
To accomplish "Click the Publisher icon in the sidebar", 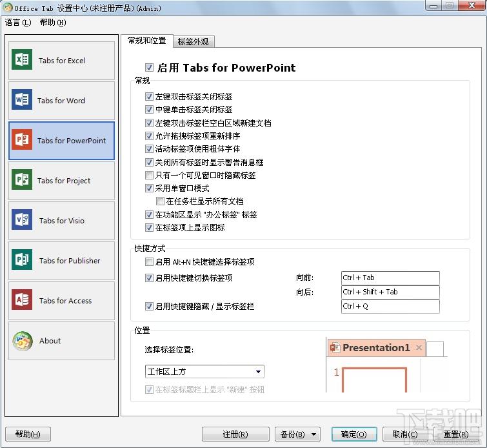I will (x=22, y=260).
